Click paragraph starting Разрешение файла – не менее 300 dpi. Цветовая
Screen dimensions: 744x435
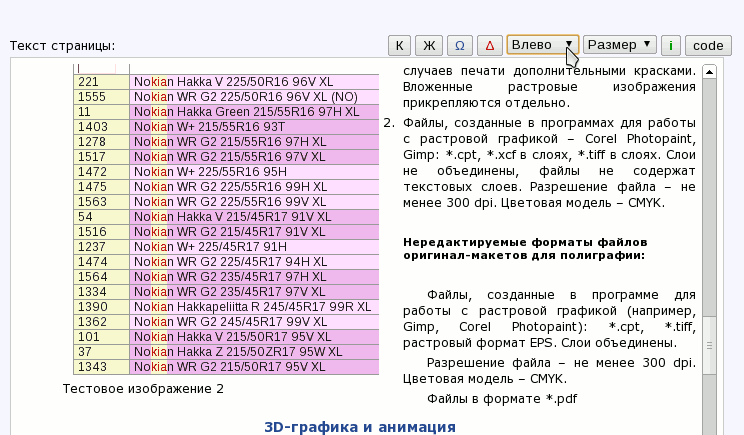point(549,371)
